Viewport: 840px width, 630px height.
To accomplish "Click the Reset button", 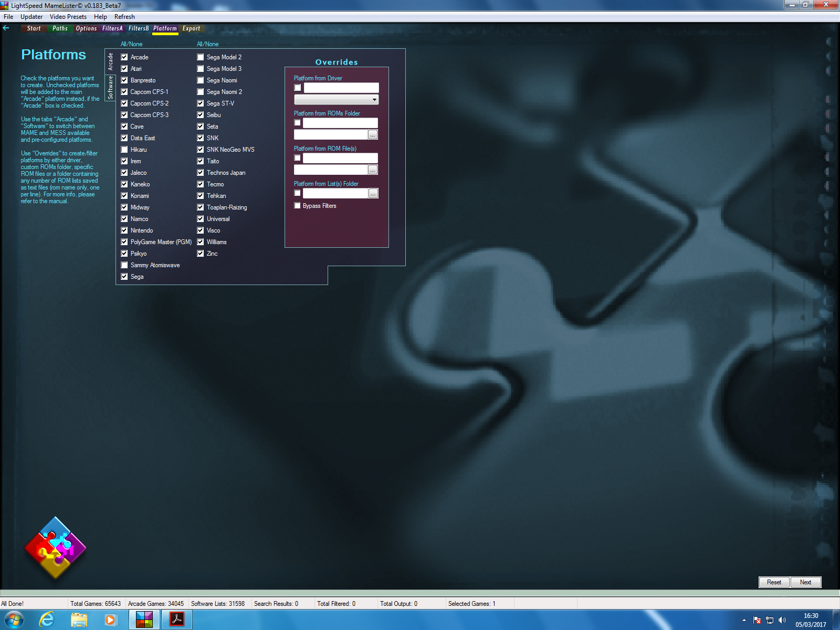I will click(x=774, y=582).
